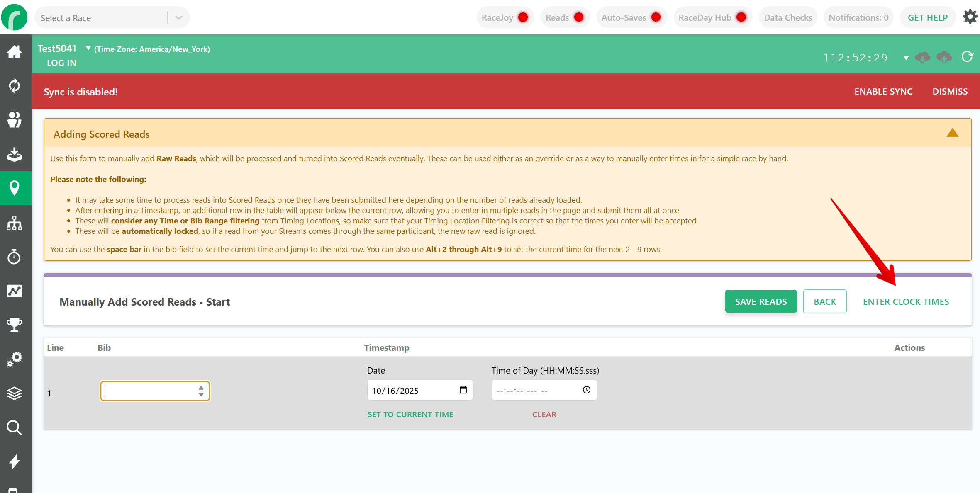980x493 pixels.
Task: Collapse the Adding Scored Reads panel
Action: pyautogui.click(x=952, y=133)
